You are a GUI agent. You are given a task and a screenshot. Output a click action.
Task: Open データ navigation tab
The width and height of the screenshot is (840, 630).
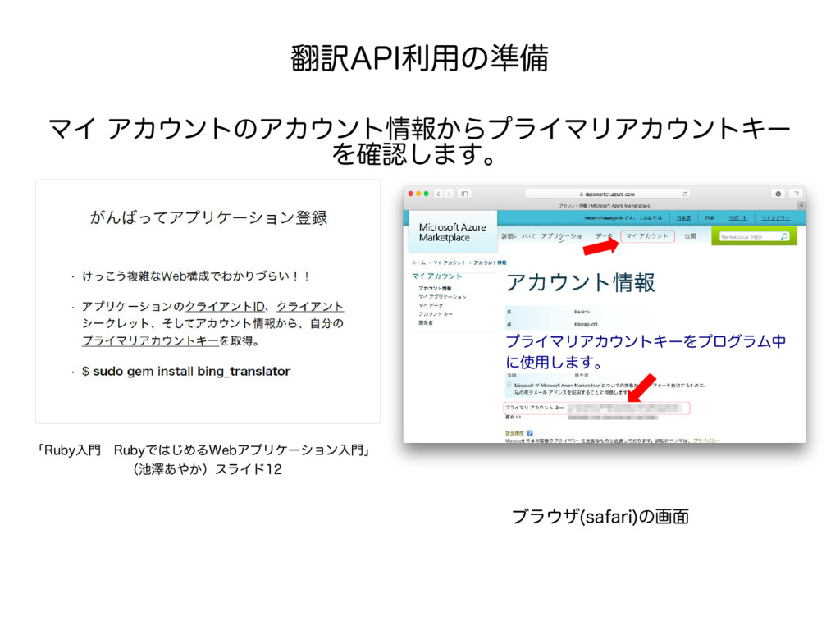(604, 235)
